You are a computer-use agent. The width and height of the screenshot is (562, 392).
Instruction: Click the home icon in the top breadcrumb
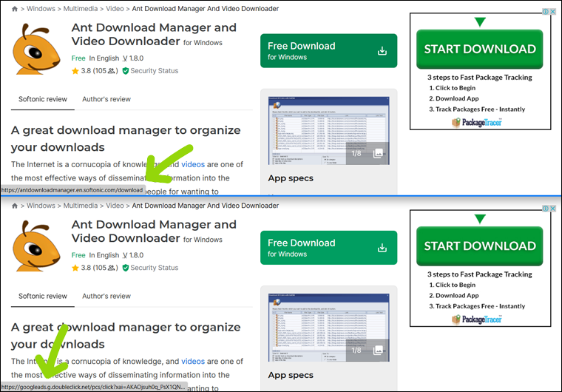tap(15, 9)
